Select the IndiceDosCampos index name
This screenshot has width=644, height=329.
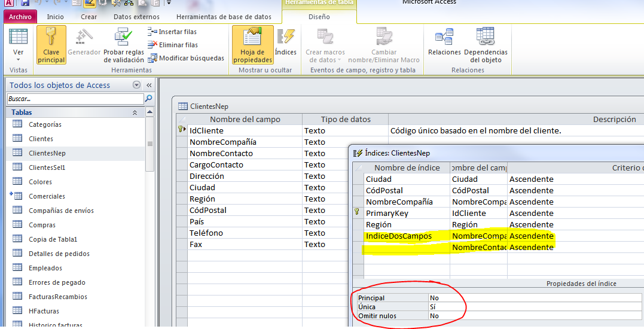[x=407, y=236]
